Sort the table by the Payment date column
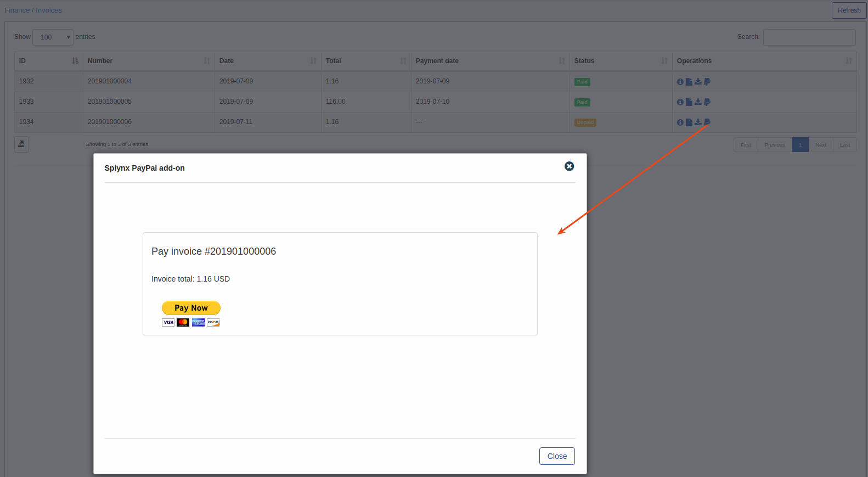 click(x=491, y=61)
